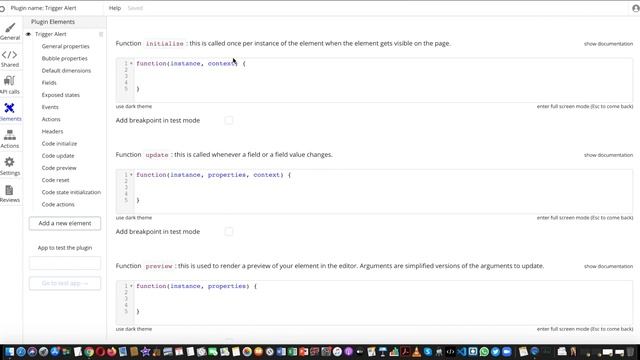The width and height of the screenshot is (640, 360).
Task: Open Zoom in the dock
Action: point(507,352)
